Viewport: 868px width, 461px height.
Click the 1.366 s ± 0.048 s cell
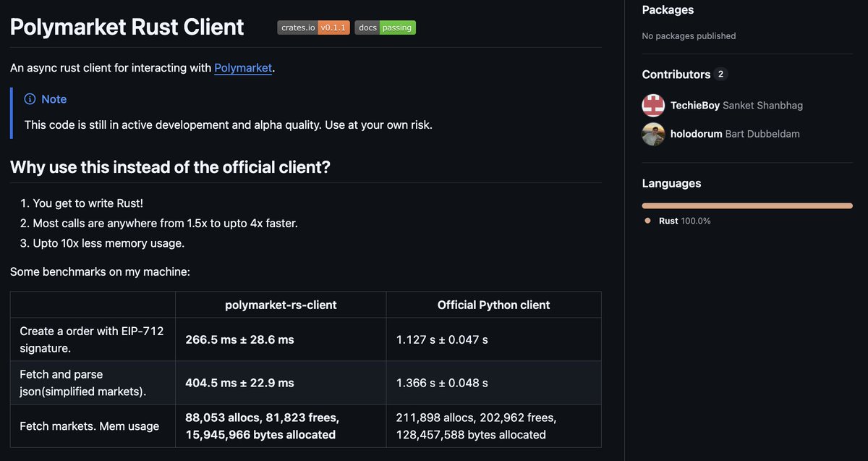pyautogui.click(x=493, y=383)
